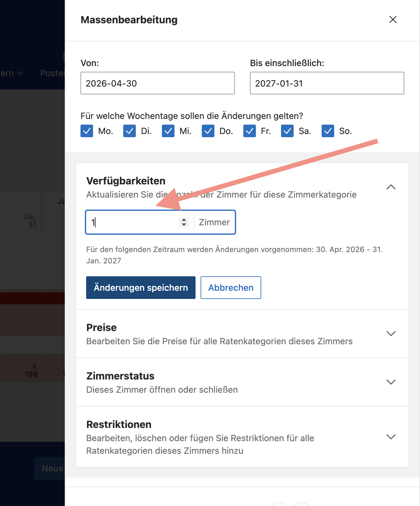The height and width of the screenshot is (506, 420).
Task: Collapse the Verfügbarkeiten section
Action: [391, 187]
